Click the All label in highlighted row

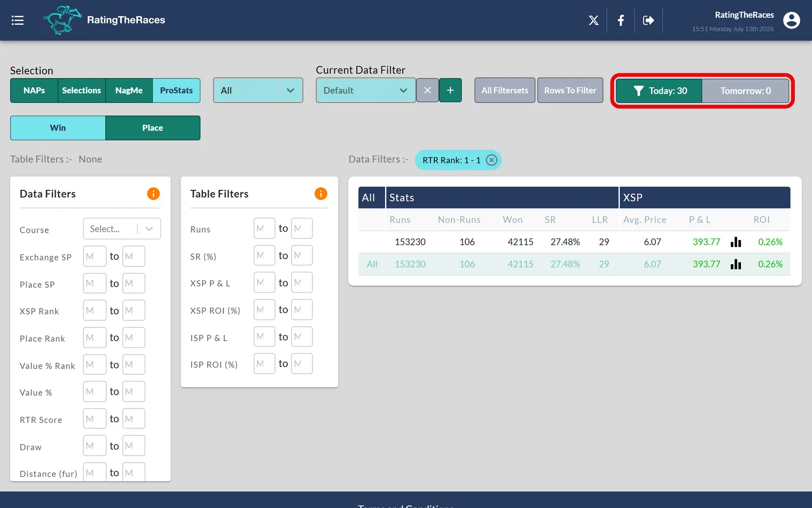(x=372, y=264)
